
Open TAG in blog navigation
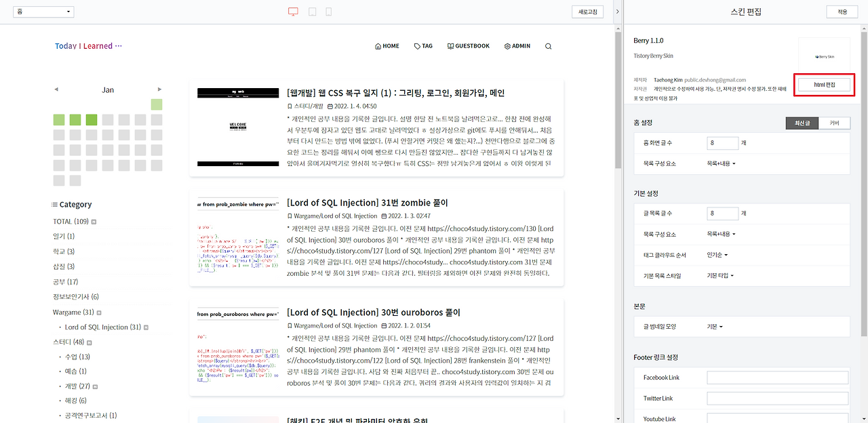pos(423,46)
